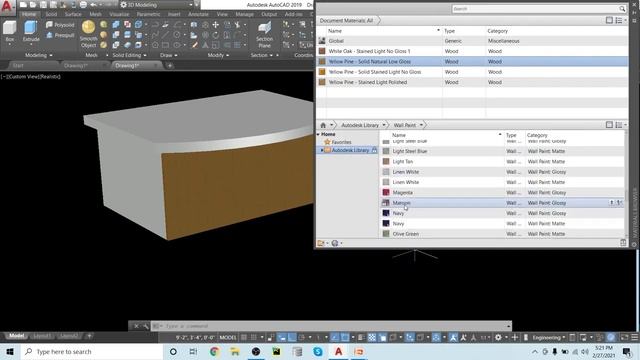Image resolution: width=640 pixels, height=360 pixels.
Task: Toggle snap mode in the status bar
Action: coord(253,338)
